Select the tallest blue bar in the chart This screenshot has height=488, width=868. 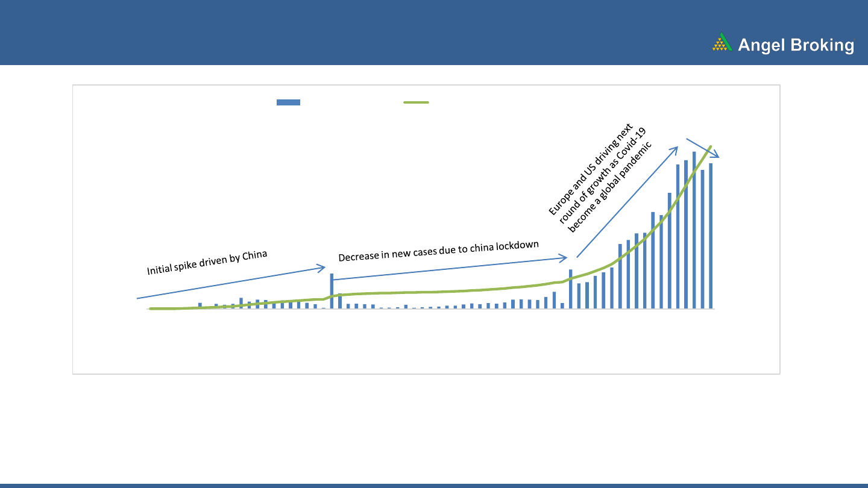click(694, 229)
